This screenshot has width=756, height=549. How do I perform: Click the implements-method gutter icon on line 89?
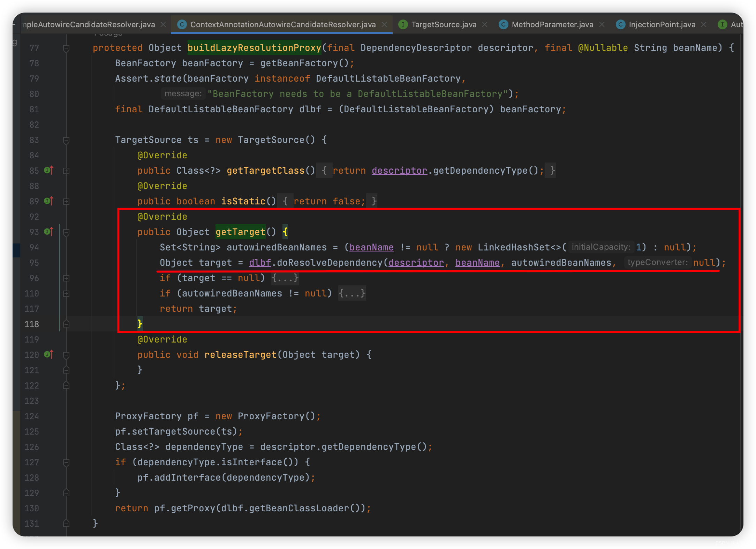48,201
